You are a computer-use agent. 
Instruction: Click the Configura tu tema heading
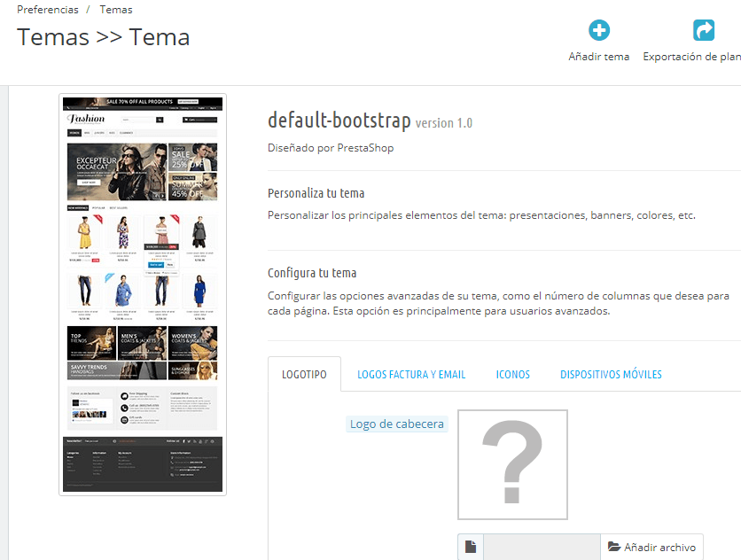pyautogui.click(x=312, y=273)
